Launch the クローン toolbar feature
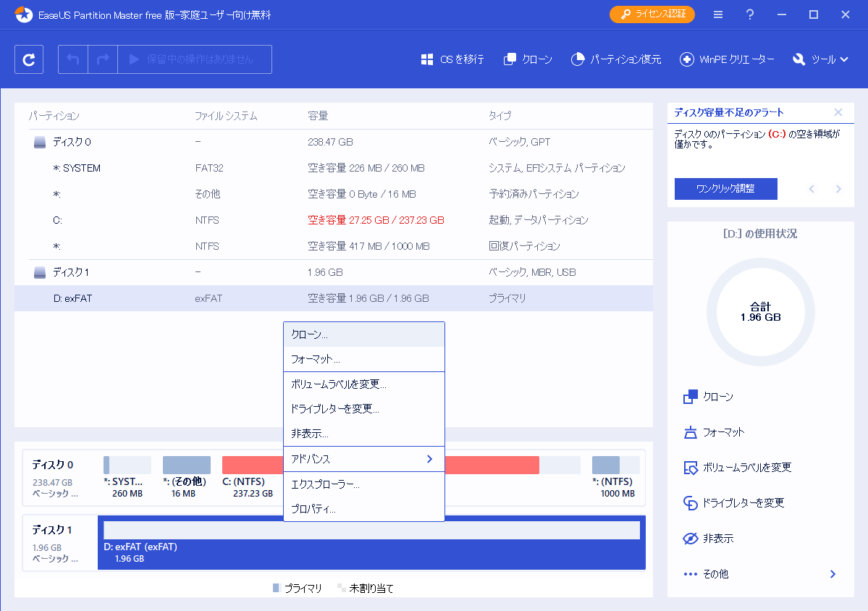 pos(527,59)
